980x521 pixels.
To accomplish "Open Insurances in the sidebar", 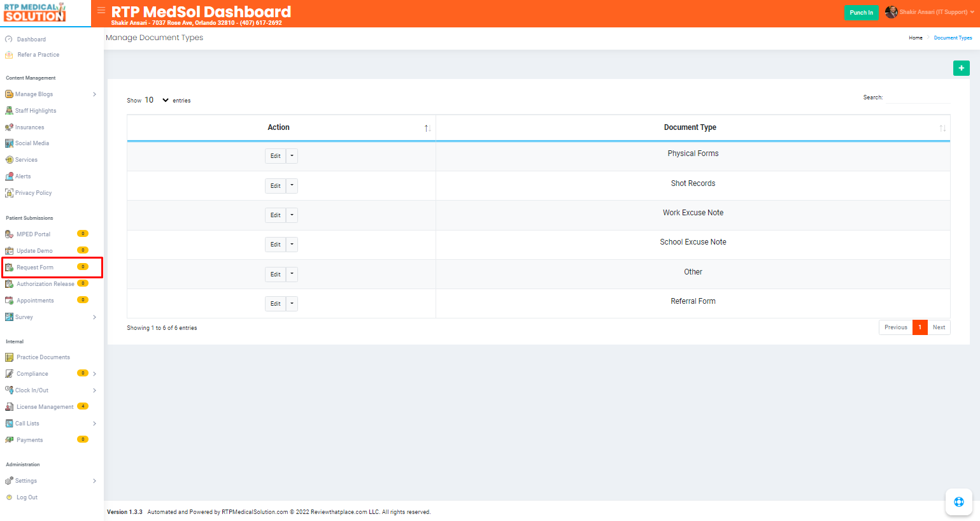I will (30, 127).
